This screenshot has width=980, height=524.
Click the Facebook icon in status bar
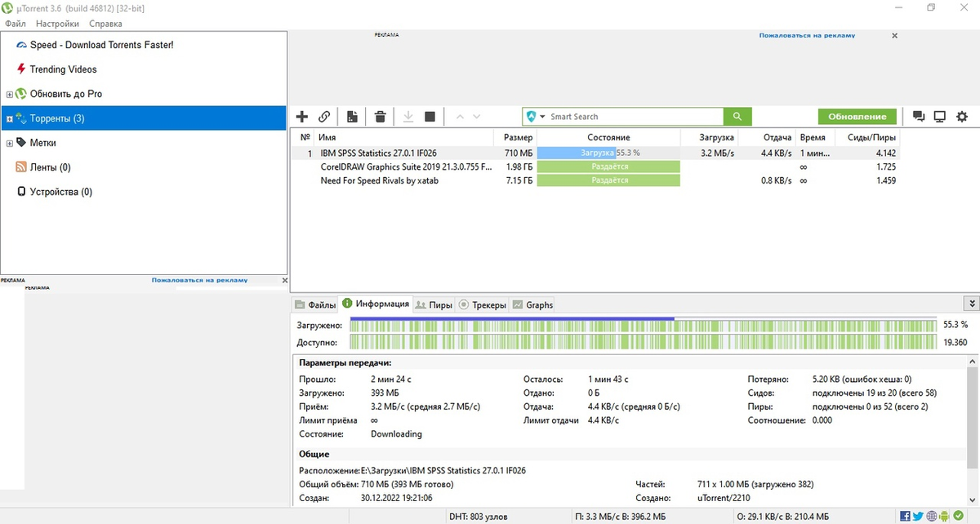tap(905, 516)
